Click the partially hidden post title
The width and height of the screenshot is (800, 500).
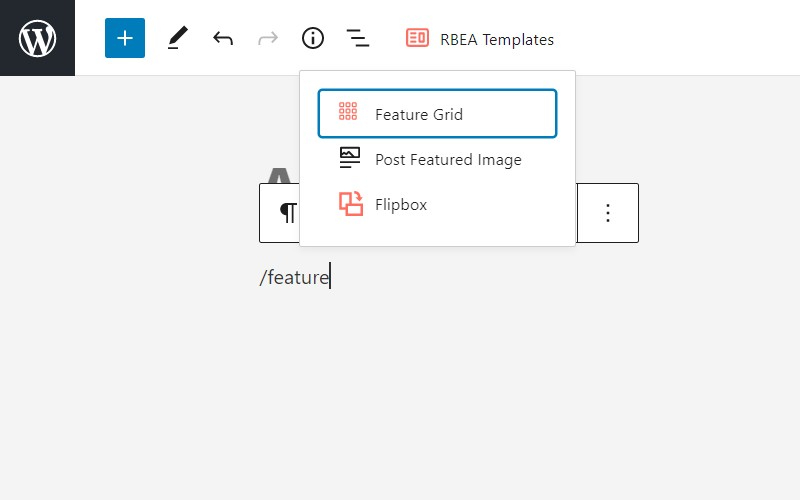tap(279, 175)
